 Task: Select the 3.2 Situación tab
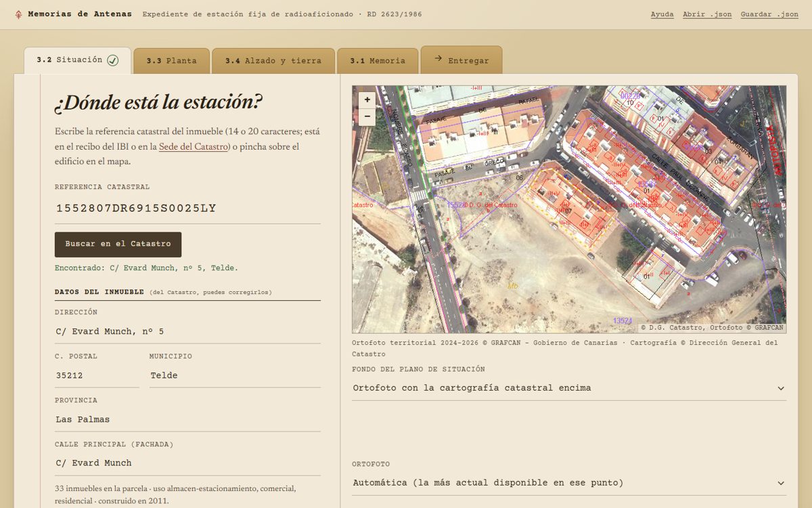78,60
